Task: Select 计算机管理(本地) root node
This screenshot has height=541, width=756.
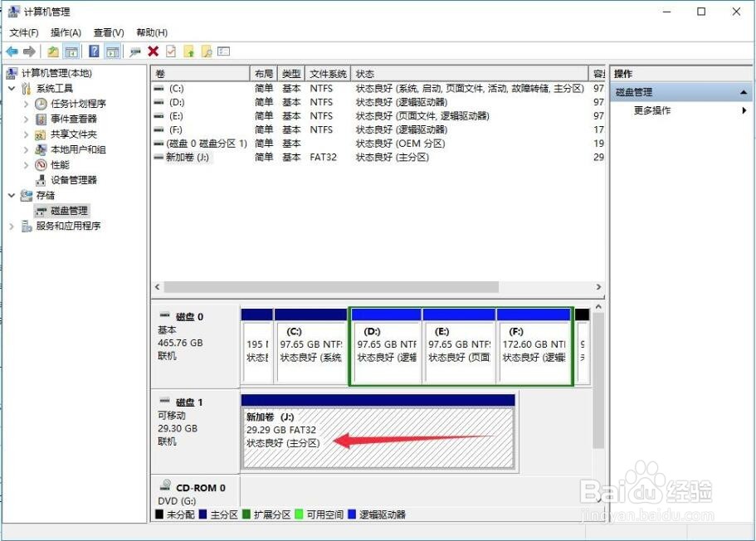Action: coord(57,73)
